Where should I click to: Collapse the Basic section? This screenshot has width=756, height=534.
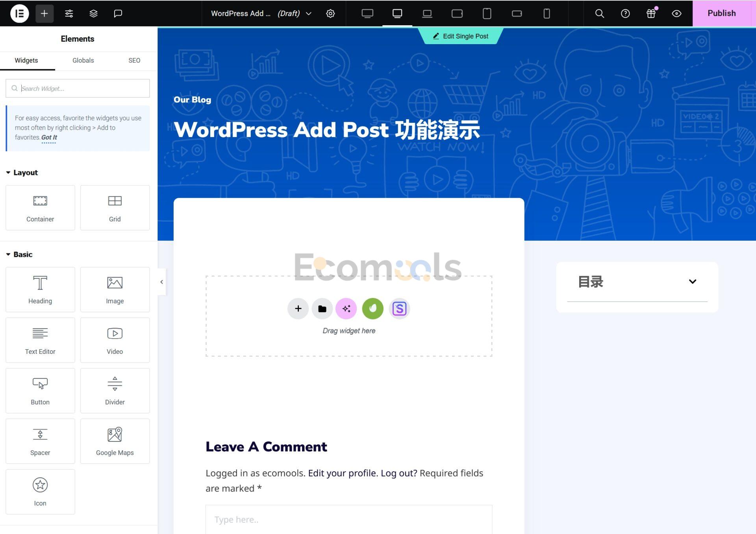click(19, 255)
